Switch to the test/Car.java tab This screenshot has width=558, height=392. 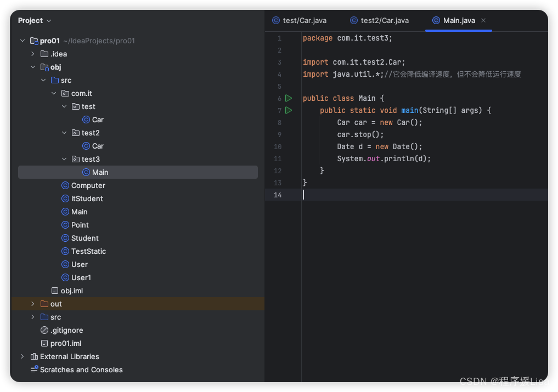pyautogui.click(x=300, y=20)
